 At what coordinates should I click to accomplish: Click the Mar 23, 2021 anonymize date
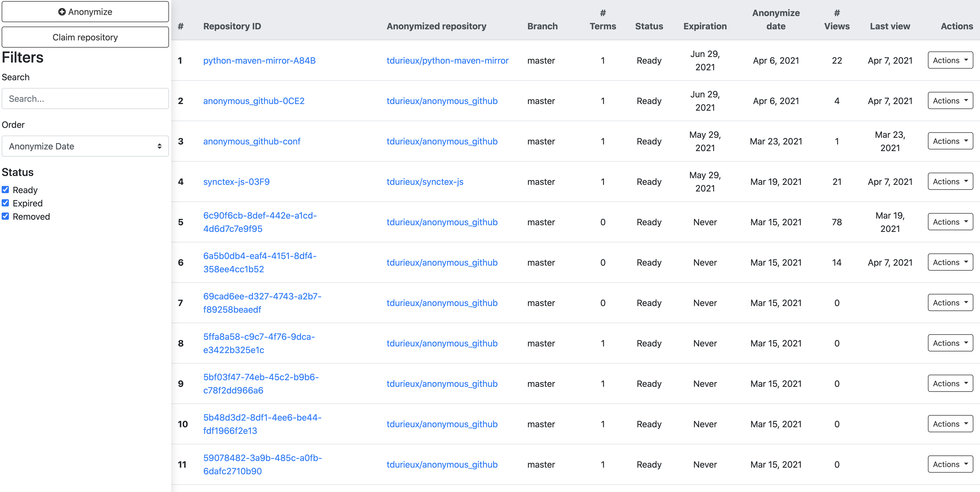point(776,141)
